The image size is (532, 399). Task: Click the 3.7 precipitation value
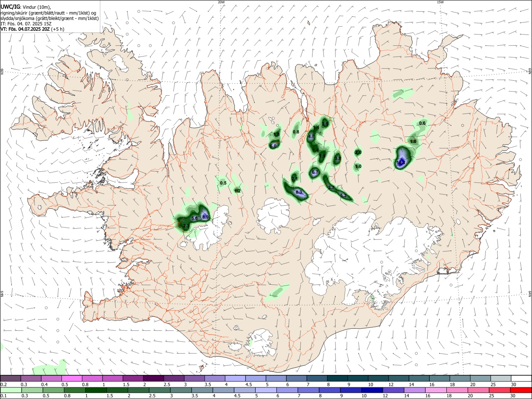[x=331, y=188]
